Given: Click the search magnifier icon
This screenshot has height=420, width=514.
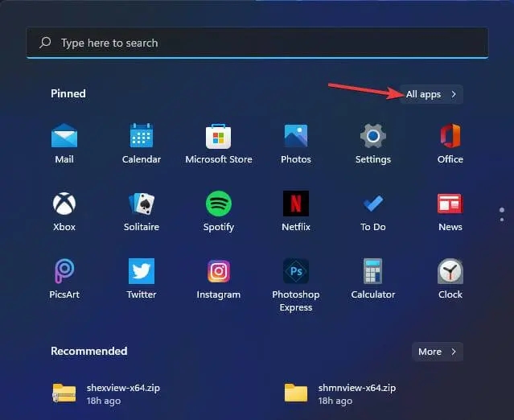Looking at the screenshot, I should tap(45, 43).
